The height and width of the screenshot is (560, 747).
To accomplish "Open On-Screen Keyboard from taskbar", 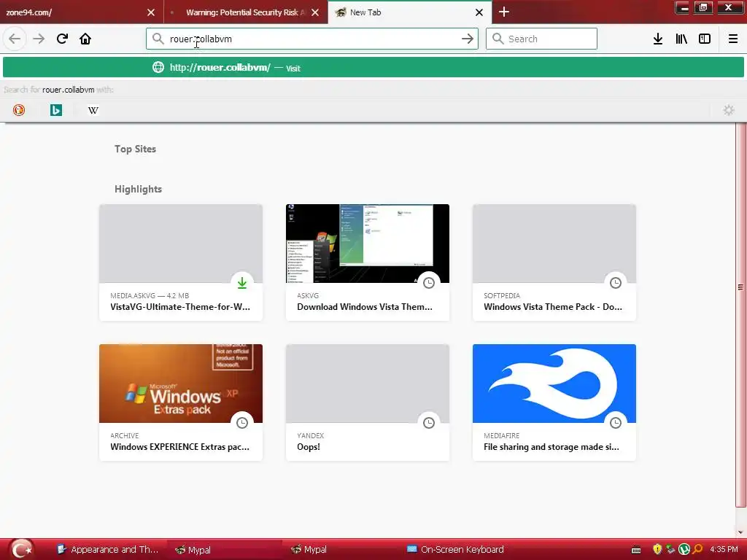I will (455, 550).
